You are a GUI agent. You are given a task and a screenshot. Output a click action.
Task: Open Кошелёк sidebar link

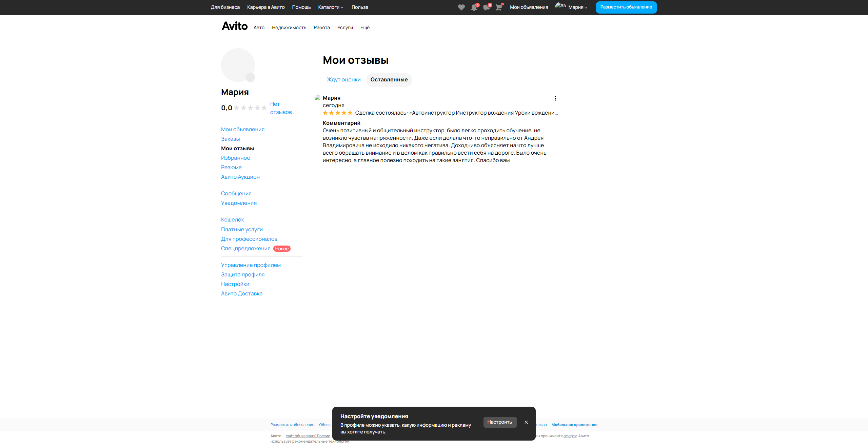(x=232, y=220)
